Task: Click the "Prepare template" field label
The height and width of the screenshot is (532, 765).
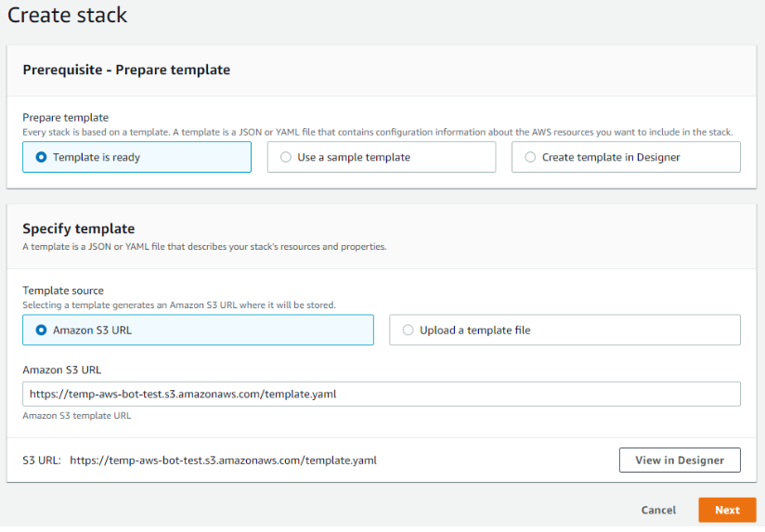Action: coord(65,118)
